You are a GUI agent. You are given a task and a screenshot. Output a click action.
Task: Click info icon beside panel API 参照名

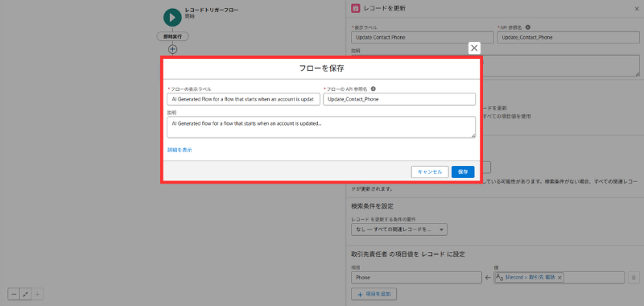[x=528, y=27]
